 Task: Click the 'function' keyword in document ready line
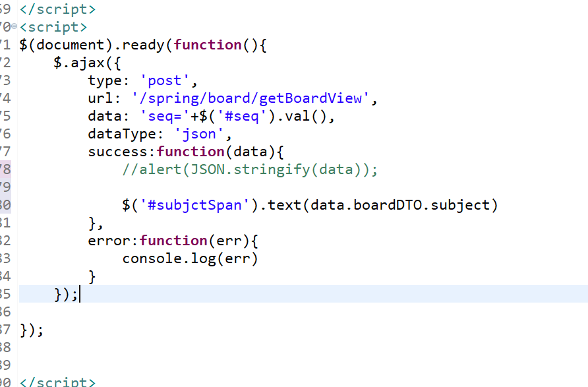tap(208, 45)
